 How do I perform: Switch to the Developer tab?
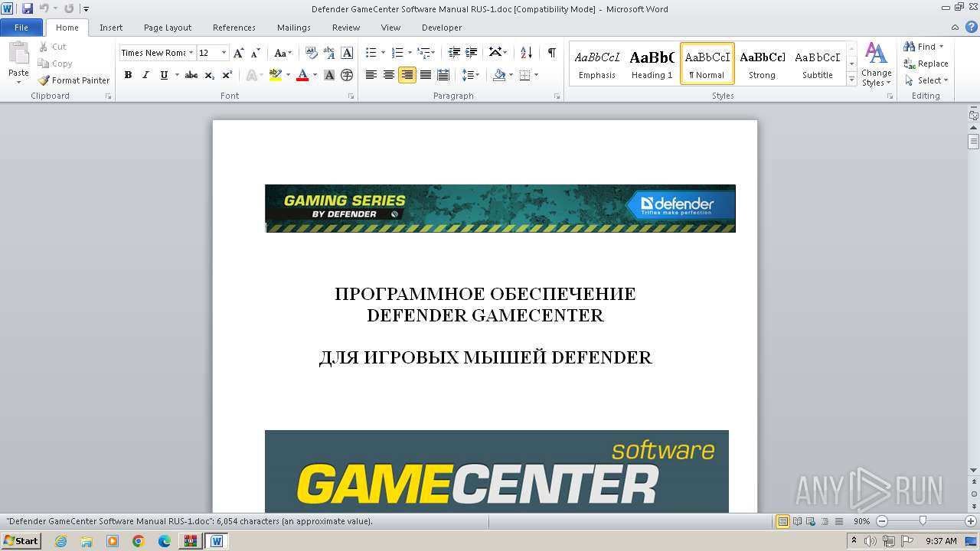coord(442,28)
